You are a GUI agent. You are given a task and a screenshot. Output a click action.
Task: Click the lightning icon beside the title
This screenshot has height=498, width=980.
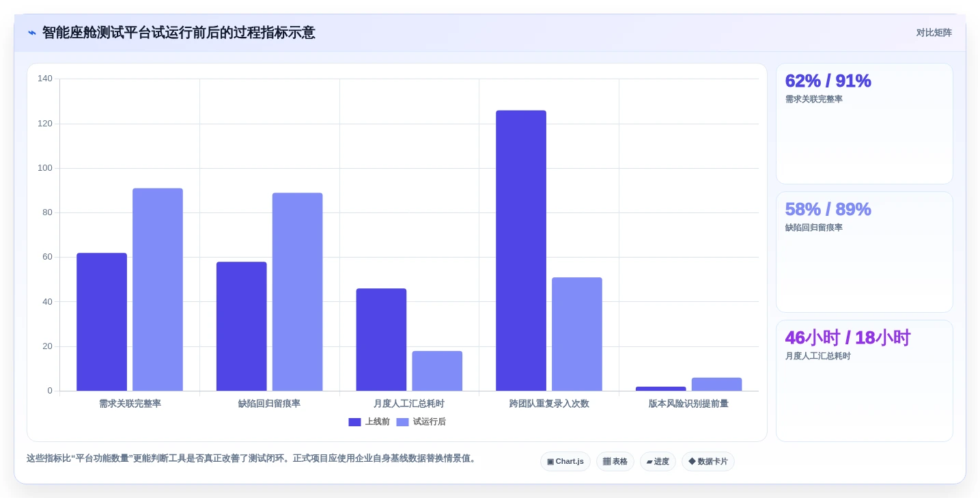pyautogui.click(x=31, y=33)
